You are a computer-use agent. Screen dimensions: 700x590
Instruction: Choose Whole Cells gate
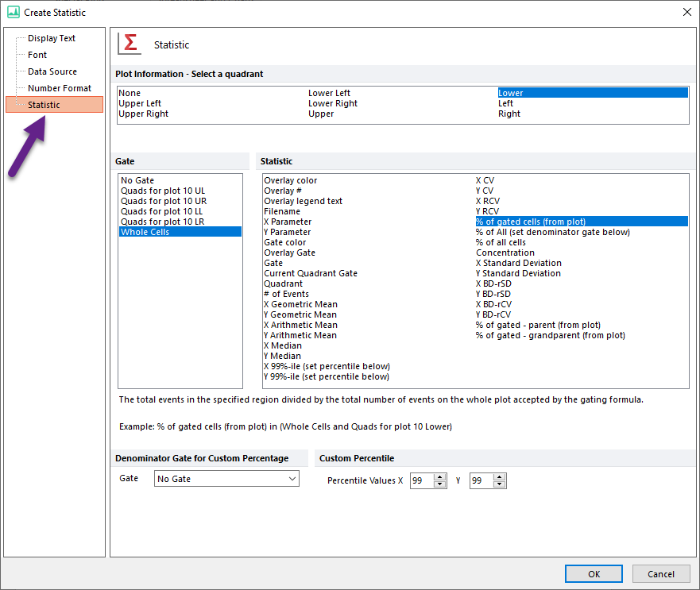(180, 232)
